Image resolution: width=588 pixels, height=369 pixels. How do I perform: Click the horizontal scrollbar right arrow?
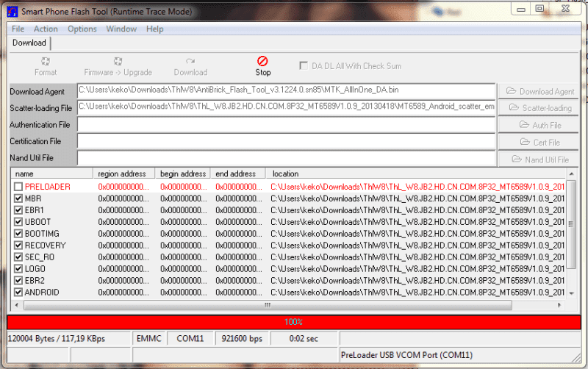pos(559,305)
